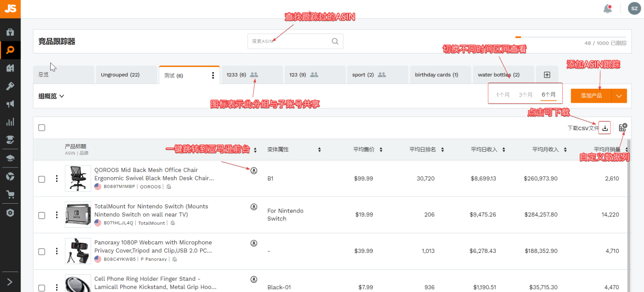The width and height of the screenshot is (644, 292).
Task: Select the Panoraxy webcam row checkbox
Action: click(x=42, y=251)
